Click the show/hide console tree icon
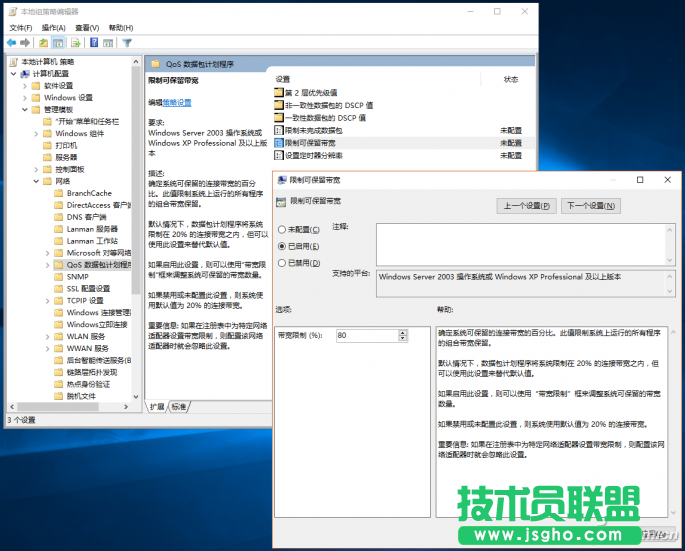The image size is (685, 551). point(58,43)
